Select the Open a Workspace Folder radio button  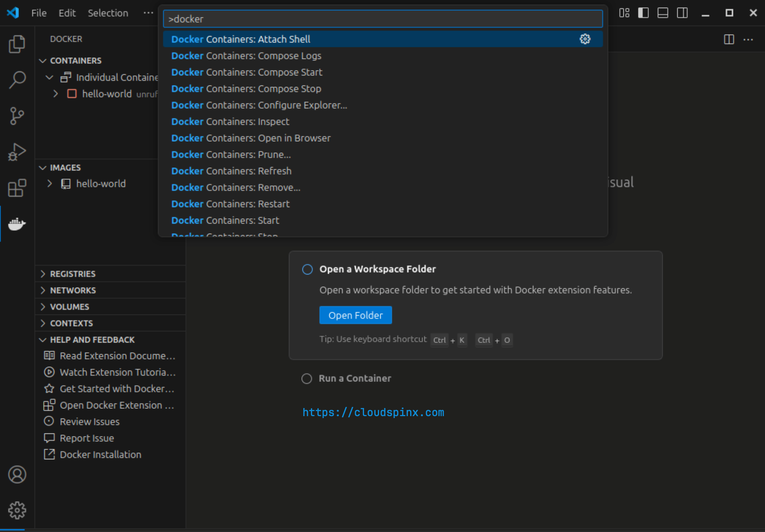coord(307,269)
